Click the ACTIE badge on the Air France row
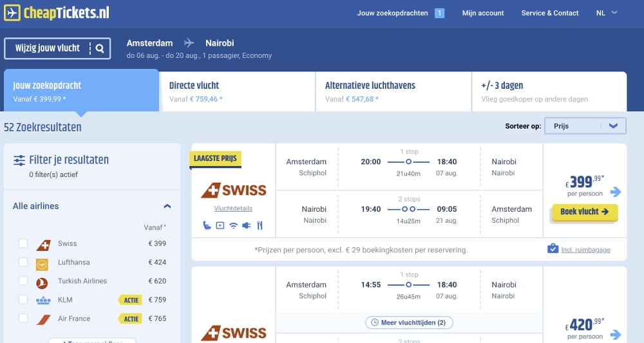Image resolution: width=644 pixels, height=343 pixels. [x=131, y=319]
